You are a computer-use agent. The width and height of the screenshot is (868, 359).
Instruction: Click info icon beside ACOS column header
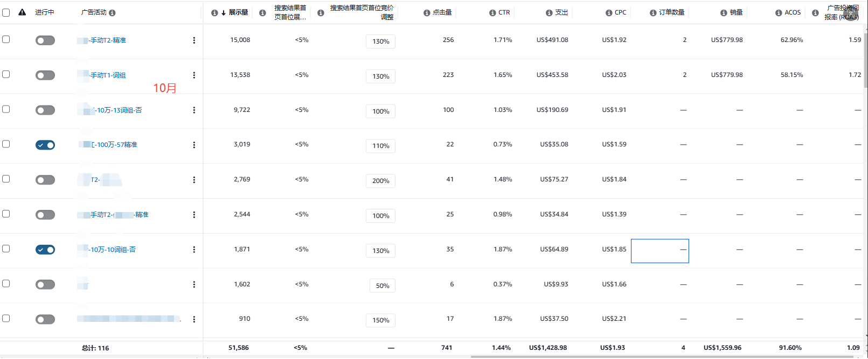779,13
